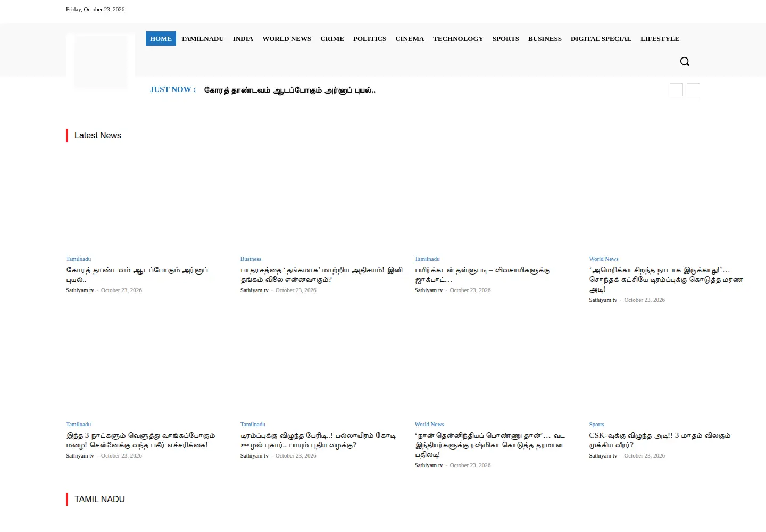Open the Sports category label link
This screenshot has height=532, width=766.
pos(596,425)
